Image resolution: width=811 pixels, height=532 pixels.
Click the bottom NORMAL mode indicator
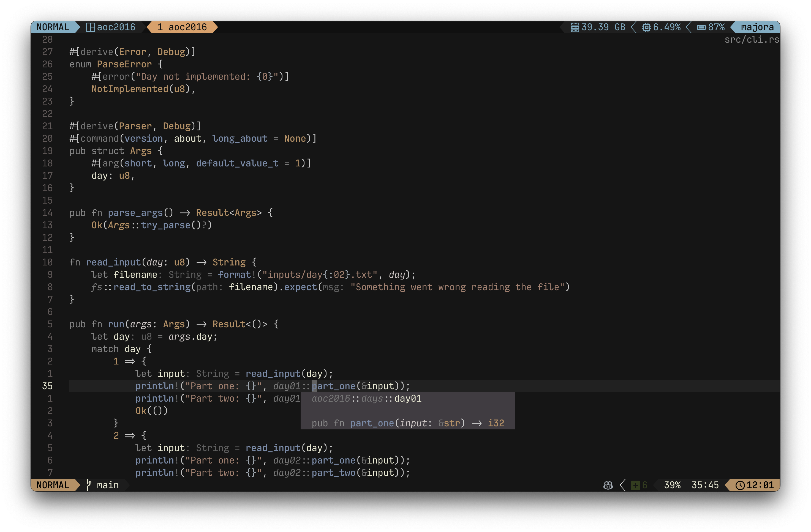pos(53,485)
